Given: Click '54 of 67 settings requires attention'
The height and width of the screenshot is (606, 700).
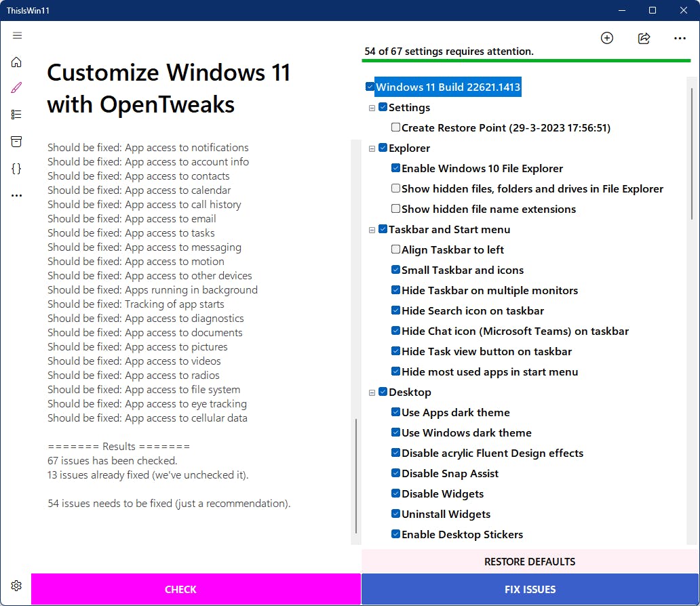Looking at the screenshot, I should pyautogui.click(x=448, y=52).
